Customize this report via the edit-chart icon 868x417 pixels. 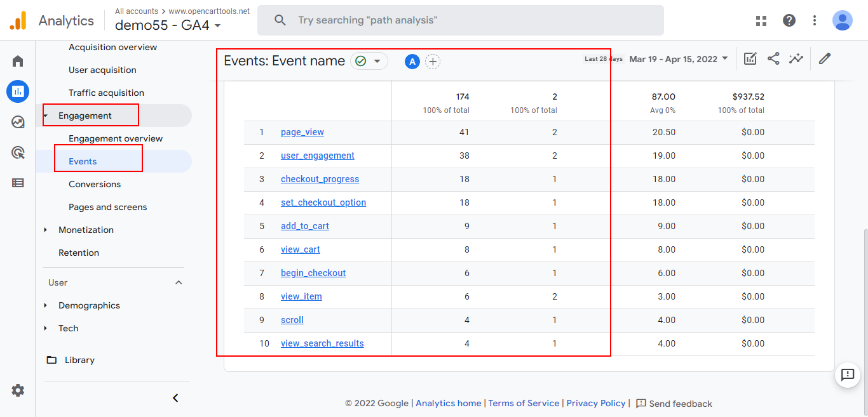[750, 58]
